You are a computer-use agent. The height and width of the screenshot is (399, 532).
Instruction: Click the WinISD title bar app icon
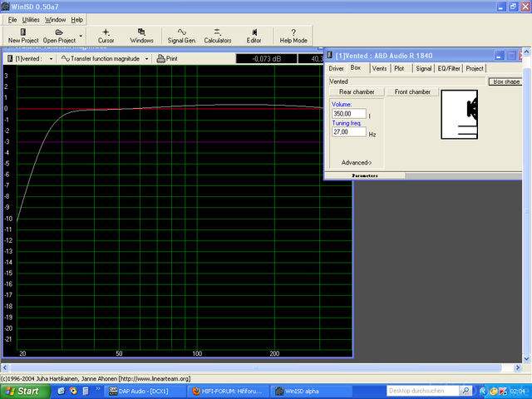point(5,7)
